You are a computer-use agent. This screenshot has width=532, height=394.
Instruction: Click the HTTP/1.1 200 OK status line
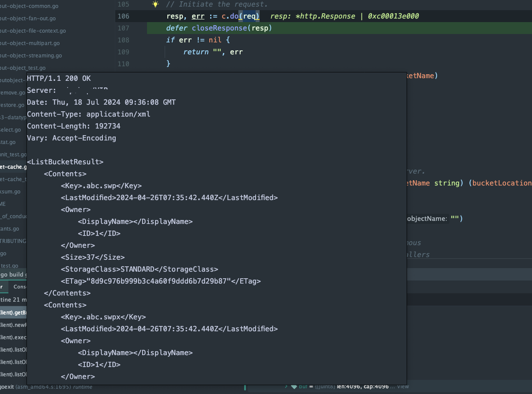(x=59, y=78)
